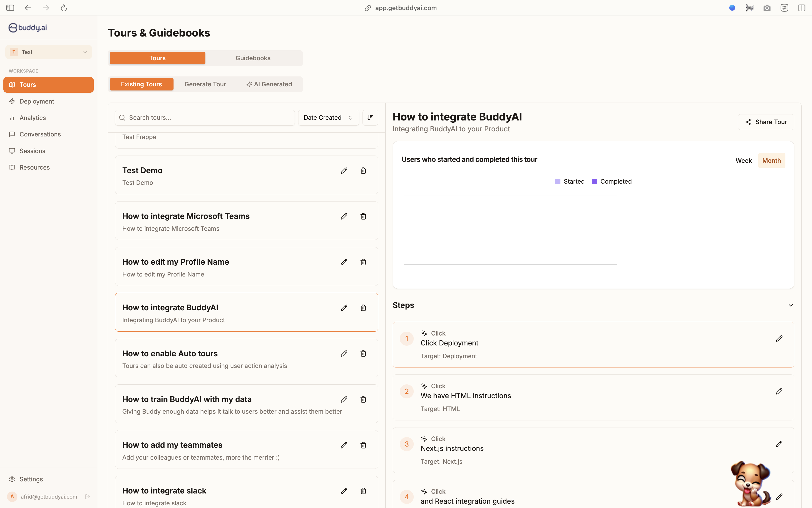Delete the train BuddyAI with my data tour

pyautogui.click(x=363, y=399)
